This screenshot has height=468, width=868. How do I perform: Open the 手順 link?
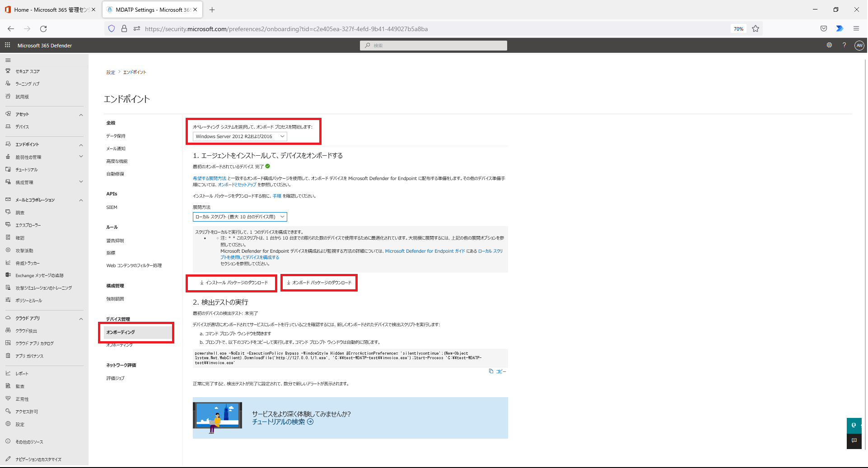point(277,196)
